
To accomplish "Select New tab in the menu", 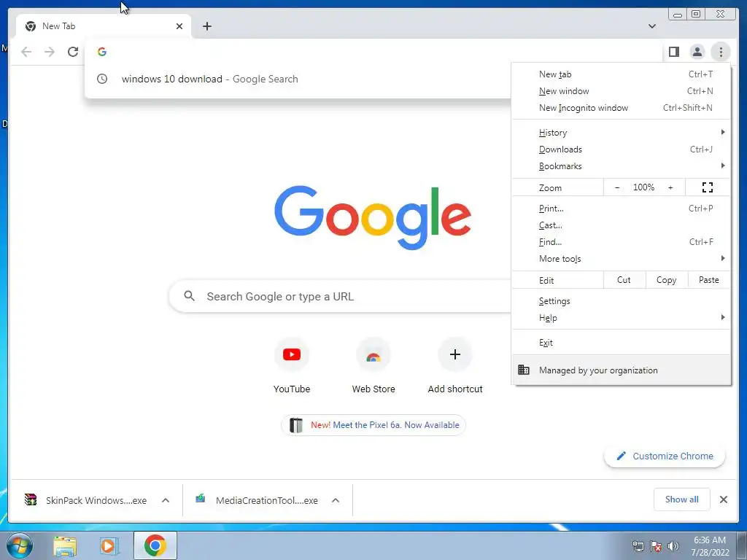I will tap(622, 74).
